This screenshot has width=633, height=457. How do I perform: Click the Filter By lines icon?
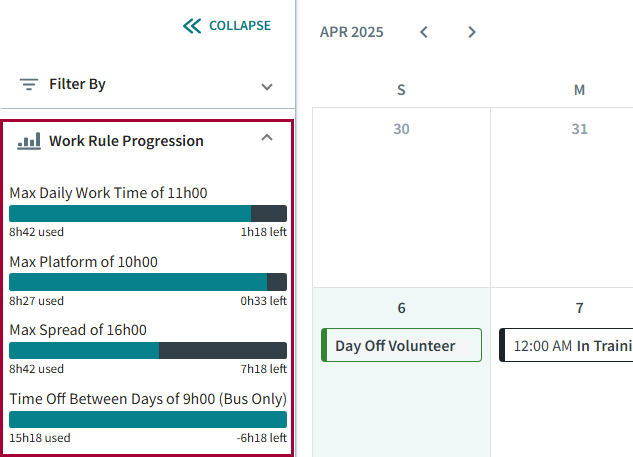click(x=29, y=85)
